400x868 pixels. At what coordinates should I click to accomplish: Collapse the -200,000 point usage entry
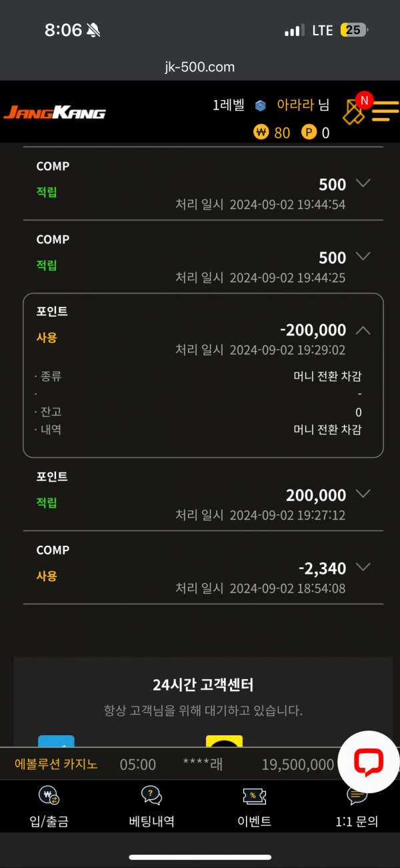point(363,330)
